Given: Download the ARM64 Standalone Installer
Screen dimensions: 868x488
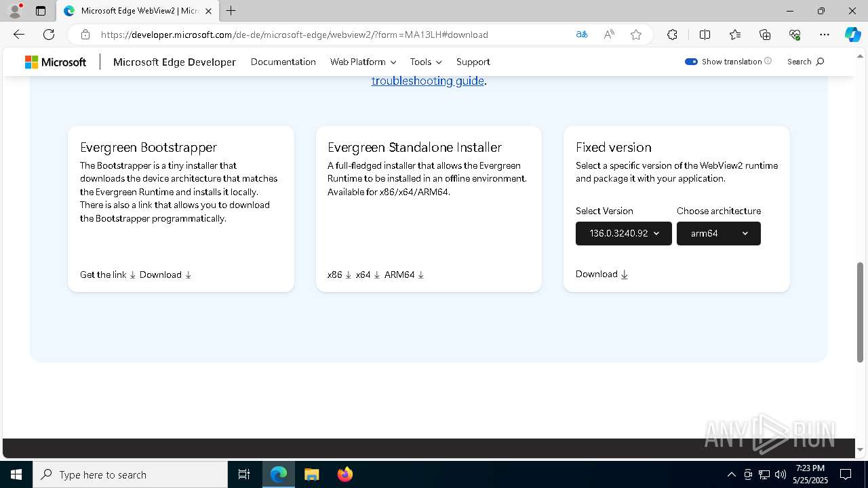Looking at the screenshot, I should click(x=404, y=274).
